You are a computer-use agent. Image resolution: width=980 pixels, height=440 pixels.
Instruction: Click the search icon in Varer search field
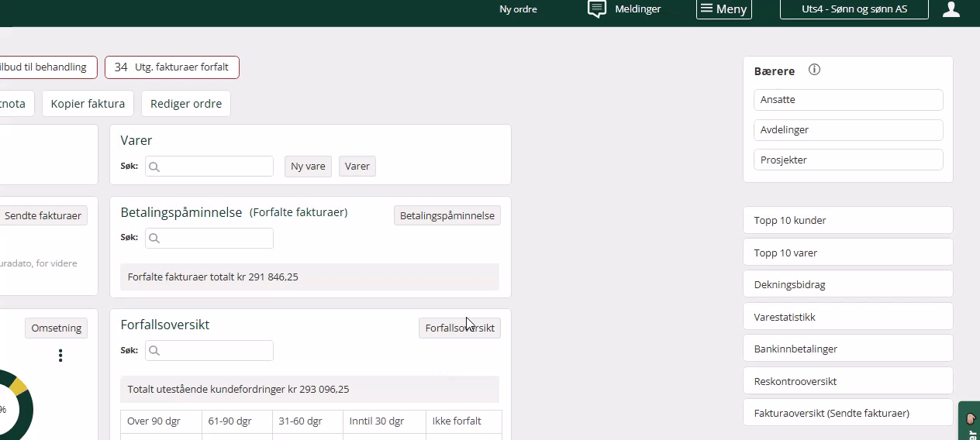tap(154, 167)
